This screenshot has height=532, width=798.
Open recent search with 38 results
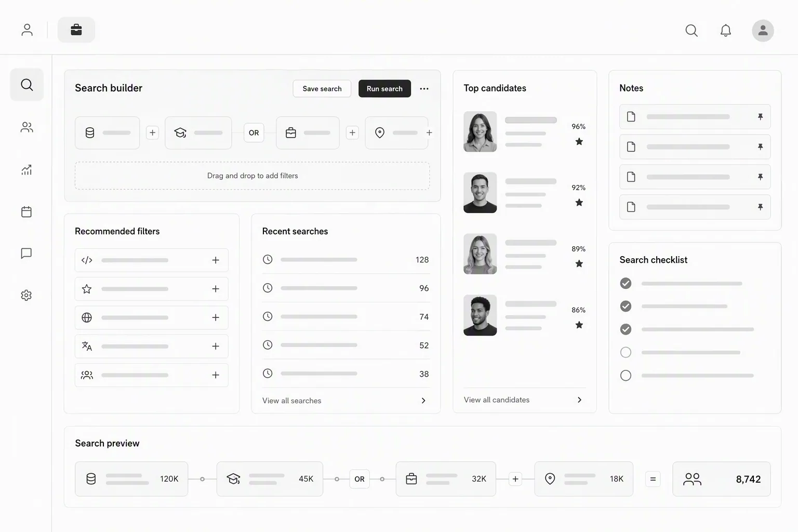(x=346, y=374)
